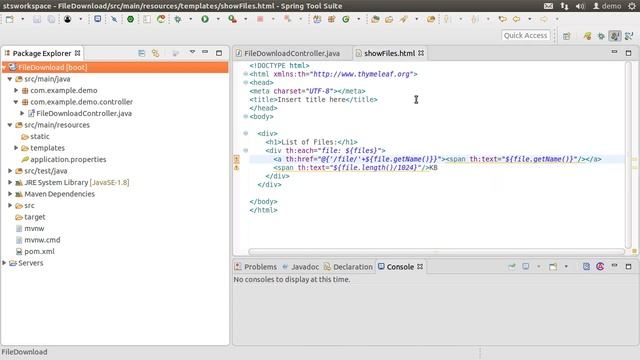Expand JRE System Library node
The image size is (640, 360).
click(10, 182)
